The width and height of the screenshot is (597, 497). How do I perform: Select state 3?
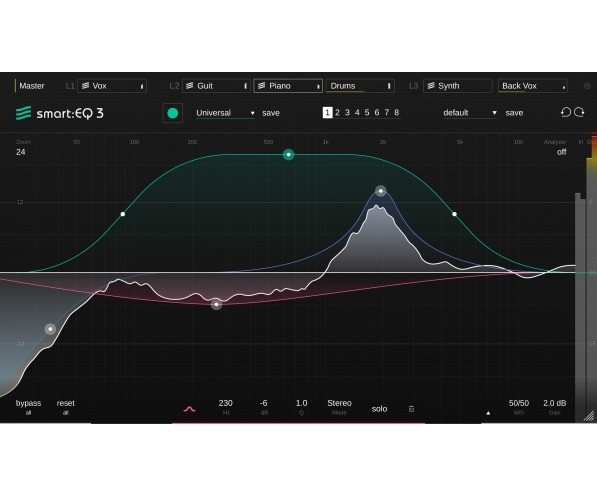[x=347, y=112]
